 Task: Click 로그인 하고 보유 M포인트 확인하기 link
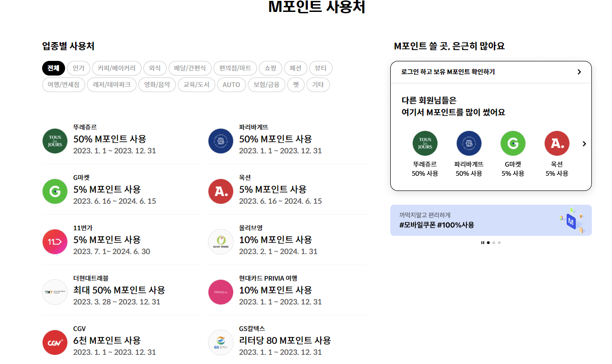click(491, 72)
